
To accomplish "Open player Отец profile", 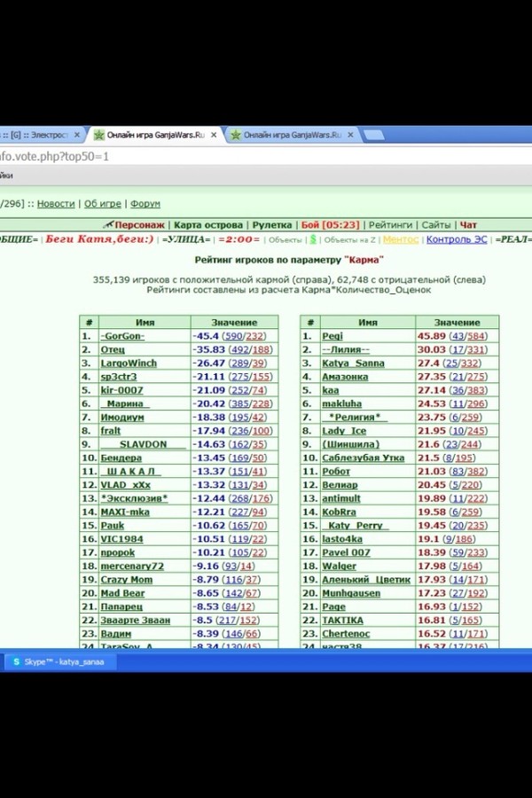I will pyautogui.click(x=113, y=349).
